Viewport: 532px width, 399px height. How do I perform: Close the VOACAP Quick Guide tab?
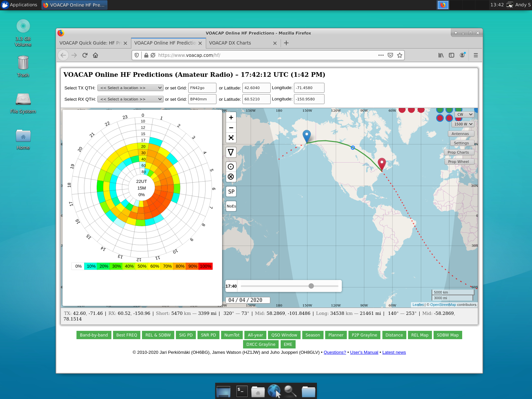pos(125,43)
